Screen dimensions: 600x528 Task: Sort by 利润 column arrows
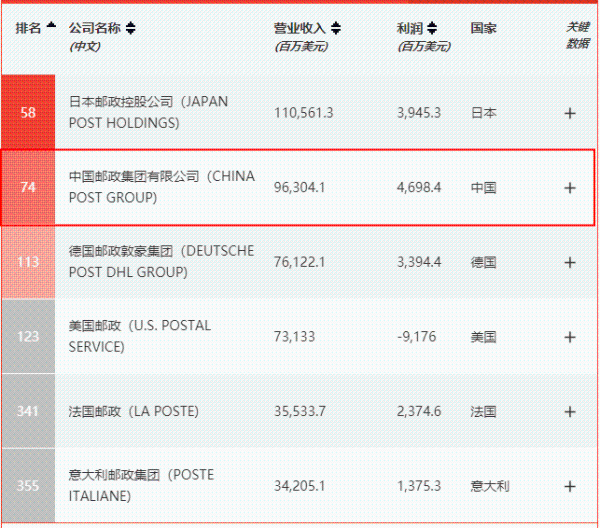432,28
